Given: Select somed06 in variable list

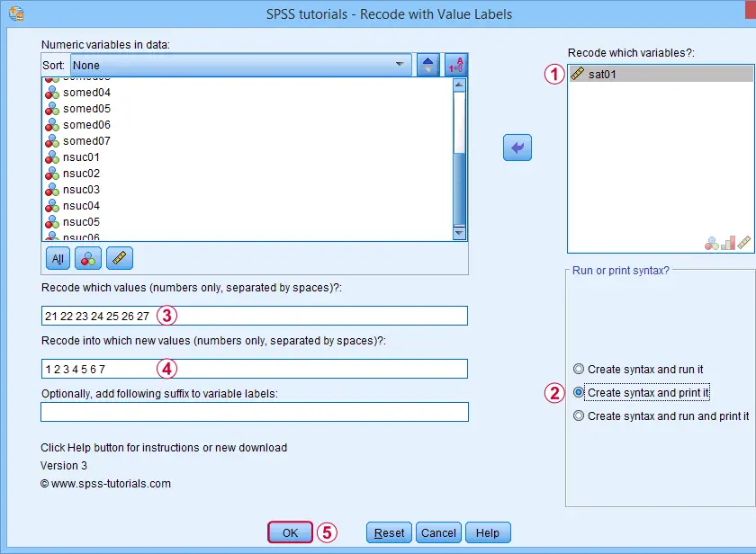Looking at the screenshot, I should [247, 125].
